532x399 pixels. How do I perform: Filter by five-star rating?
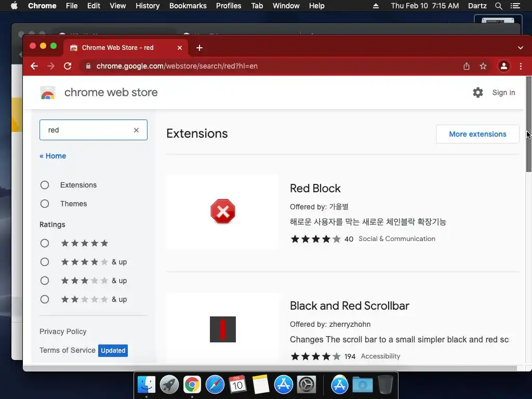tap(45, 243)
